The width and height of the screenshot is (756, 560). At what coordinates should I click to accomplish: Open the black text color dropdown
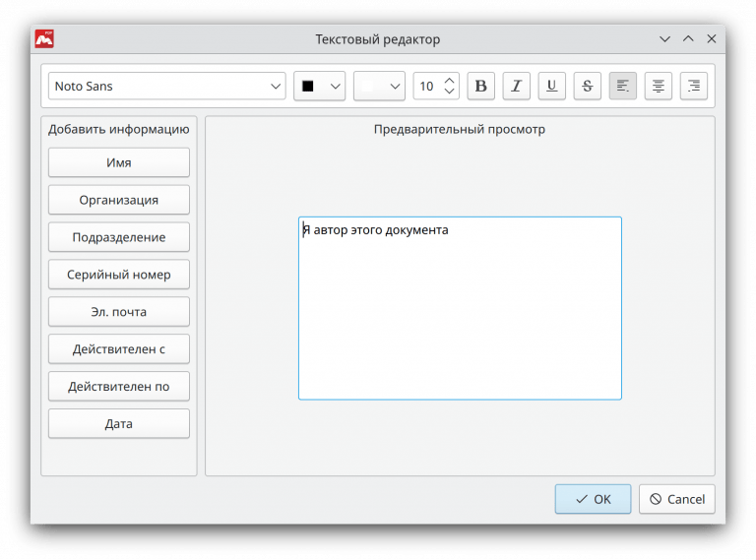(x=319, y=86)
